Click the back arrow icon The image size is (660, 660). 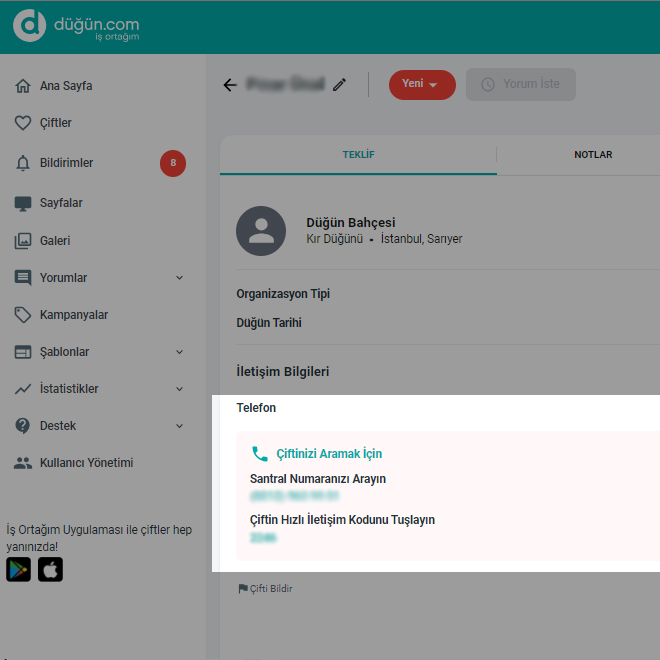point(230,85)
